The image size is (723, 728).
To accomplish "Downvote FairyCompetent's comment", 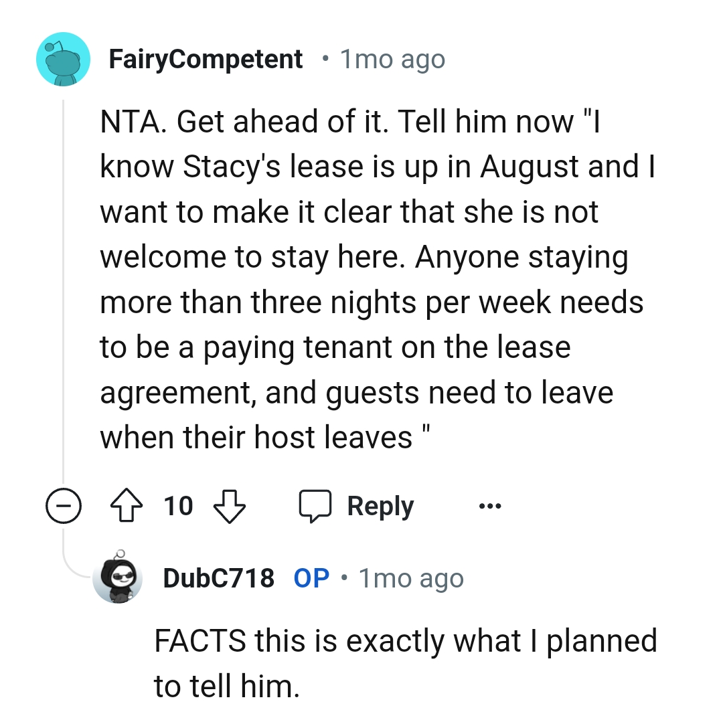I will tap(230, 506).
